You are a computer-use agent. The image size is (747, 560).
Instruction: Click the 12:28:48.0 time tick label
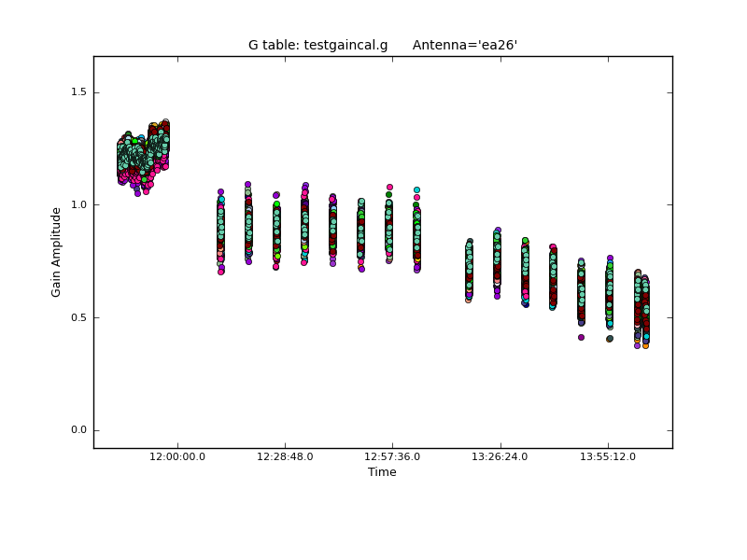click(x=285, y=456)
